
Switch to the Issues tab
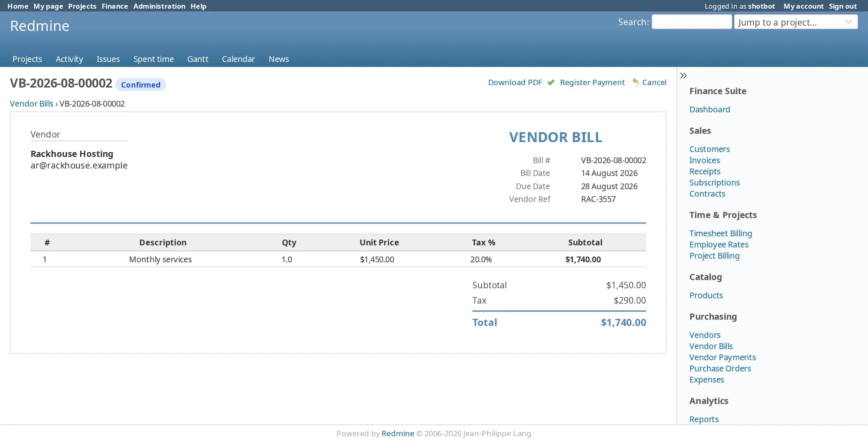point(108,59)
